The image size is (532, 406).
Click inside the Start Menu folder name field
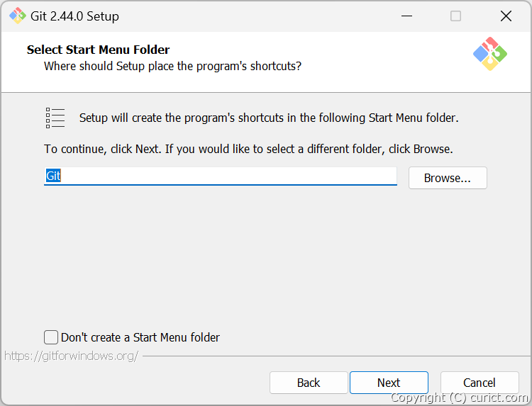point(221,176)
